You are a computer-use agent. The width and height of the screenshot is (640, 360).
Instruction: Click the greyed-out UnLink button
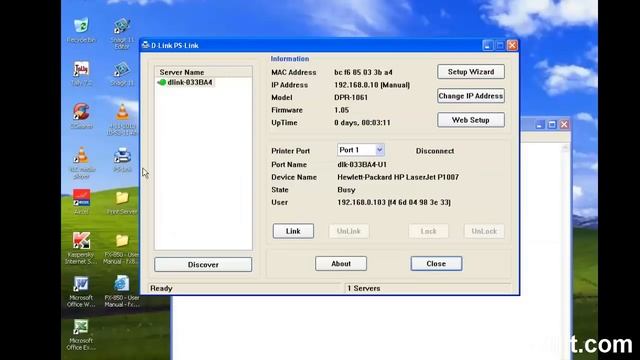[349, 231]
